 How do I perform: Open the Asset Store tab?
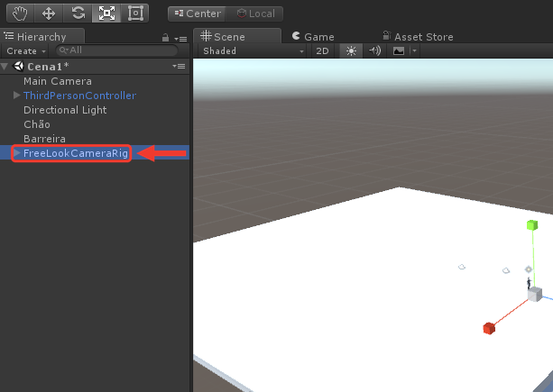point(418,37)
